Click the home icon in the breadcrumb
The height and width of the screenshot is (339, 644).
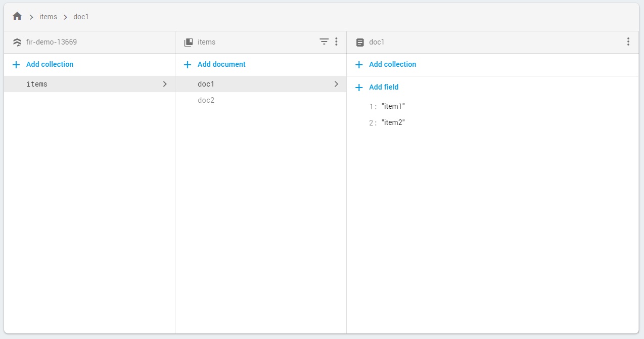(x=17, y=16)
